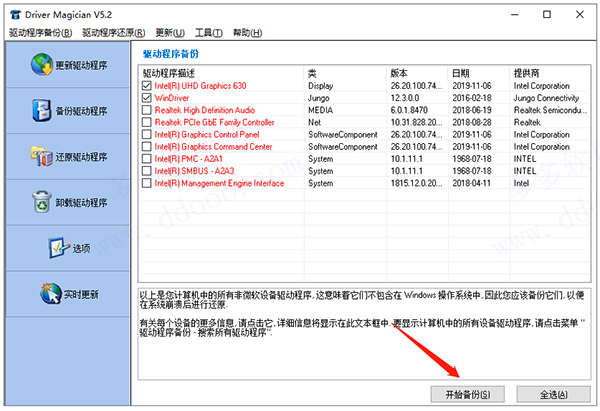The image size is (600, 411).
Task: Click the Jungo class cell
Action: coord(319,98)
